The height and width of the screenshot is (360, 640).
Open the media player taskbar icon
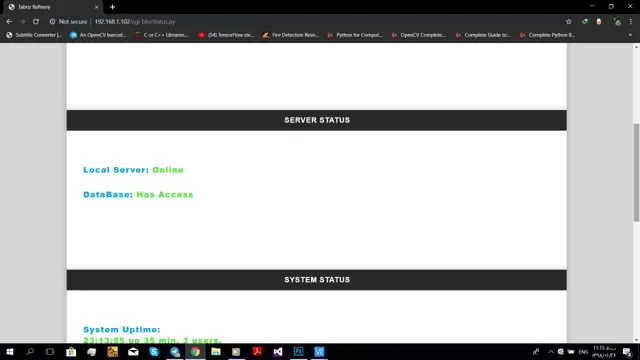coord(236,351)
